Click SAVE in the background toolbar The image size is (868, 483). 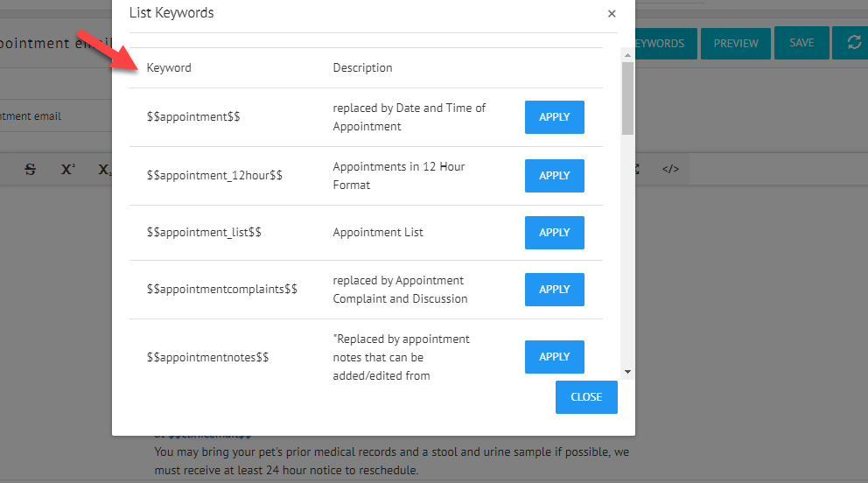point(801,43)
